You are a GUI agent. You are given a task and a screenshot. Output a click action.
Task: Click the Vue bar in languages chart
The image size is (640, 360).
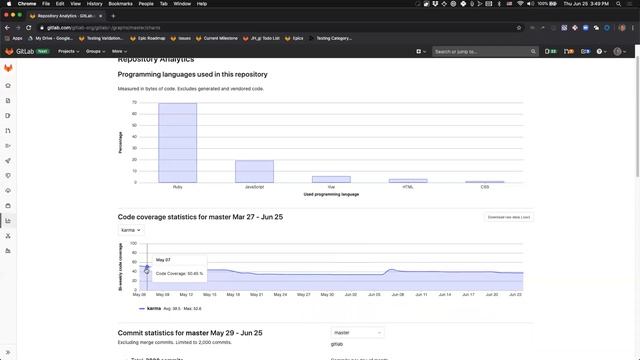331,180
